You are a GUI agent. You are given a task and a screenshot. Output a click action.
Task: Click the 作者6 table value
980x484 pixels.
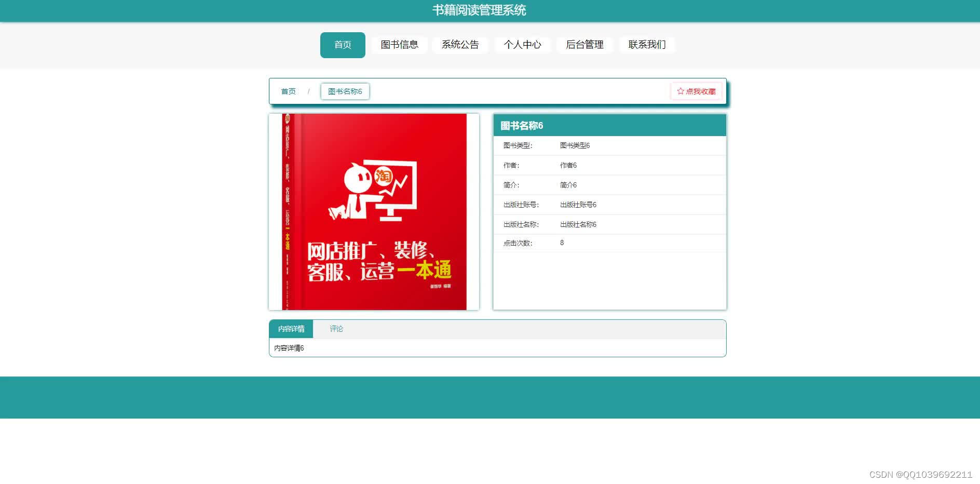pos(568,165)
